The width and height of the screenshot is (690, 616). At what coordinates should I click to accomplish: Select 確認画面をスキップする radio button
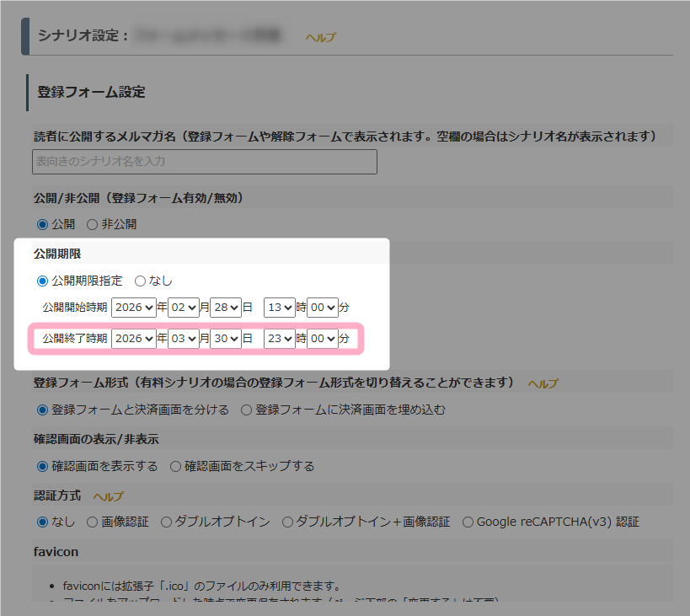tap(175, 466)
